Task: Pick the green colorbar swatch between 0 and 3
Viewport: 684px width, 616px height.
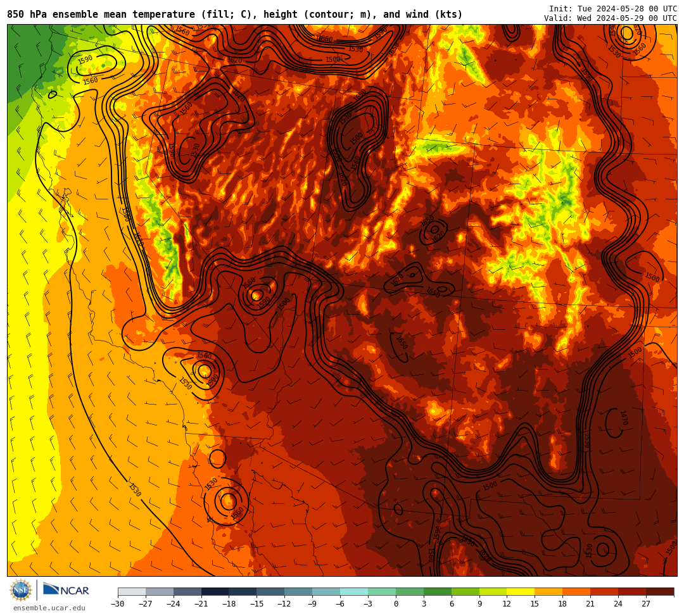Action: coord(410,591)
